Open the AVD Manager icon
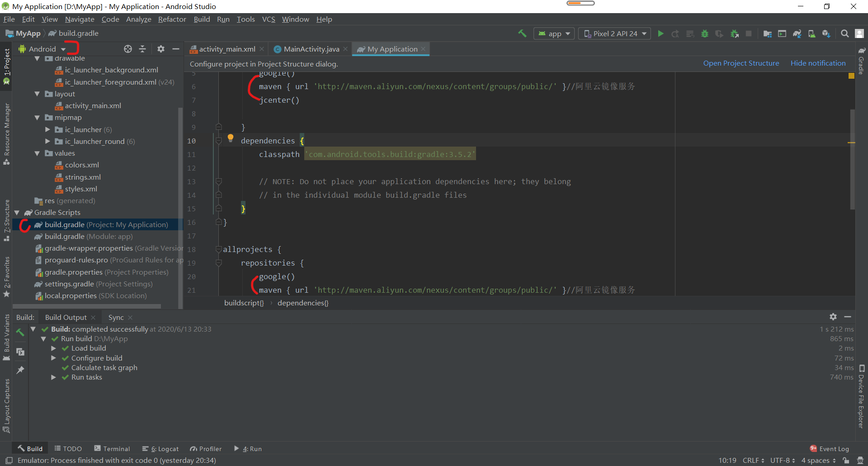This screenshot has height=466, width=868. [812, 33]
